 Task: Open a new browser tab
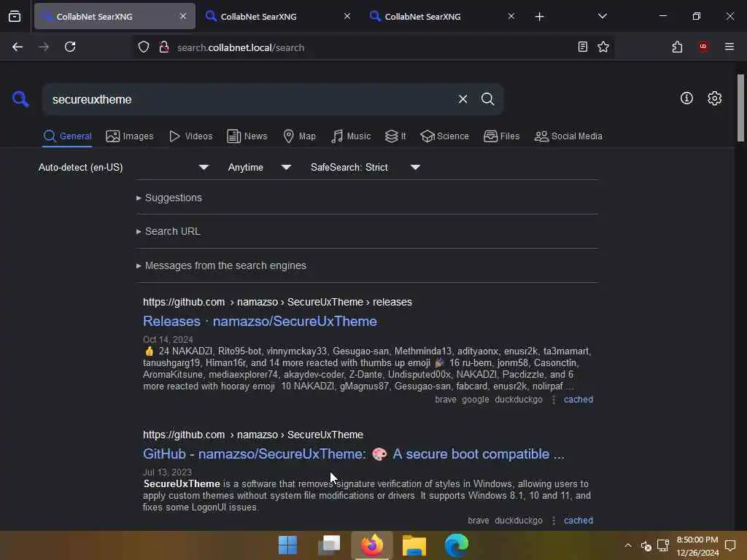[x=539, y=17]
